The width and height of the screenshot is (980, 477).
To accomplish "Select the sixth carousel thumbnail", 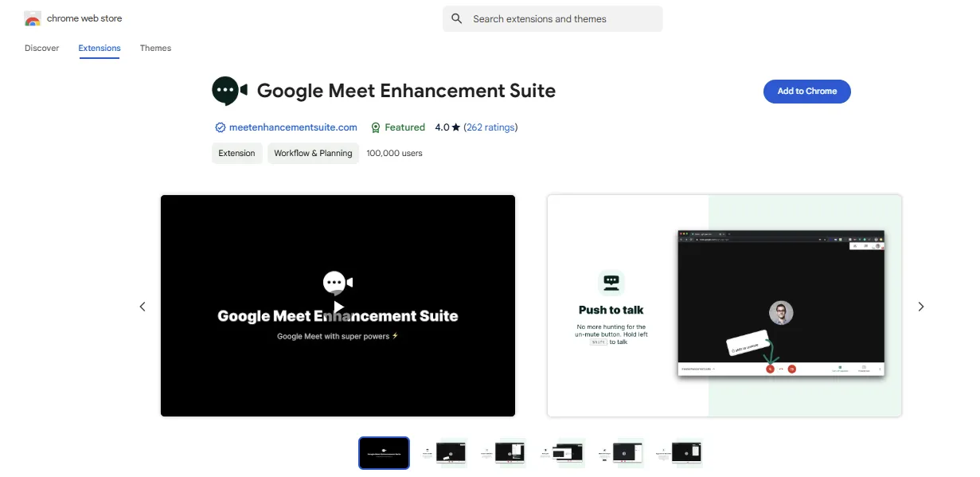I will coord(677,452).
